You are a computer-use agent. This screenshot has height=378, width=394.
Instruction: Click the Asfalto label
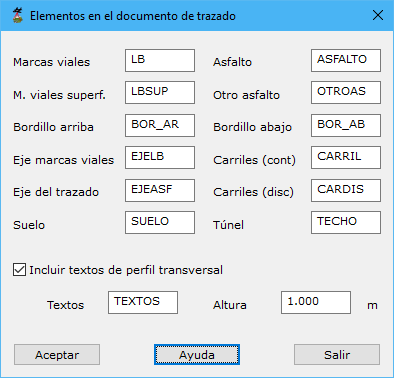click(232, 62)
